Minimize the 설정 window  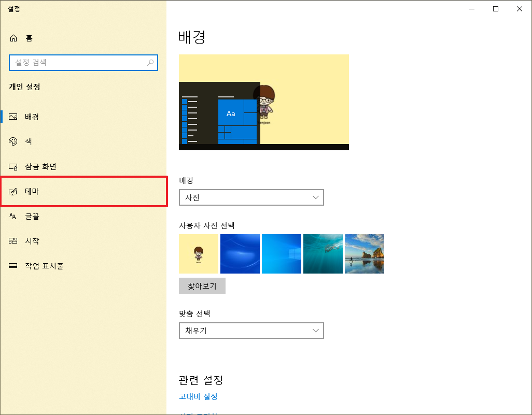tap(472, 9)
